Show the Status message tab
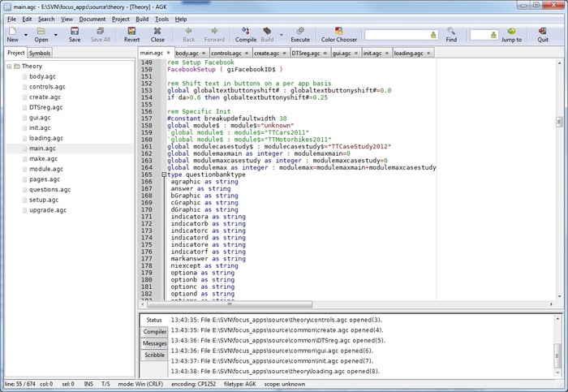 click(154, 320)
